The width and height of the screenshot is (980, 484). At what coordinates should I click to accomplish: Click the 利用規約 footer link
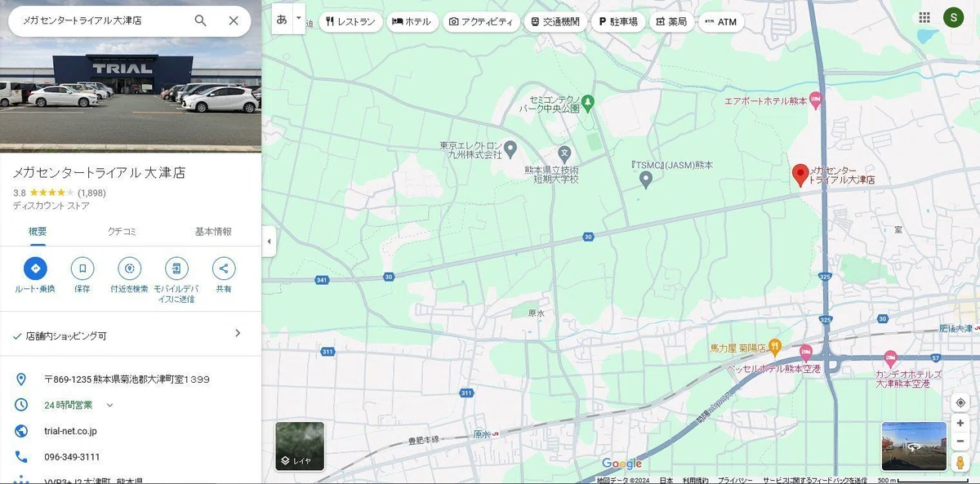click(x=696, y=480)
